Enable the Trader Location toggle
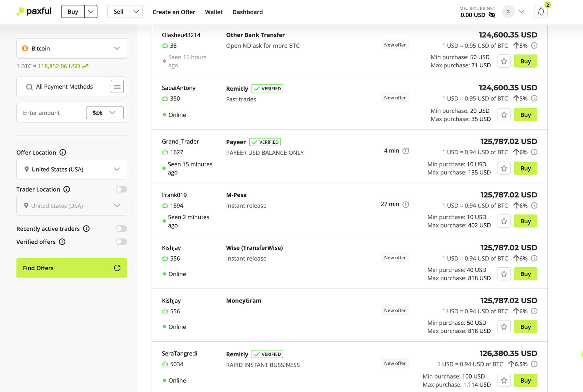This screenshot has width=583, height=392. click(121, 189)
